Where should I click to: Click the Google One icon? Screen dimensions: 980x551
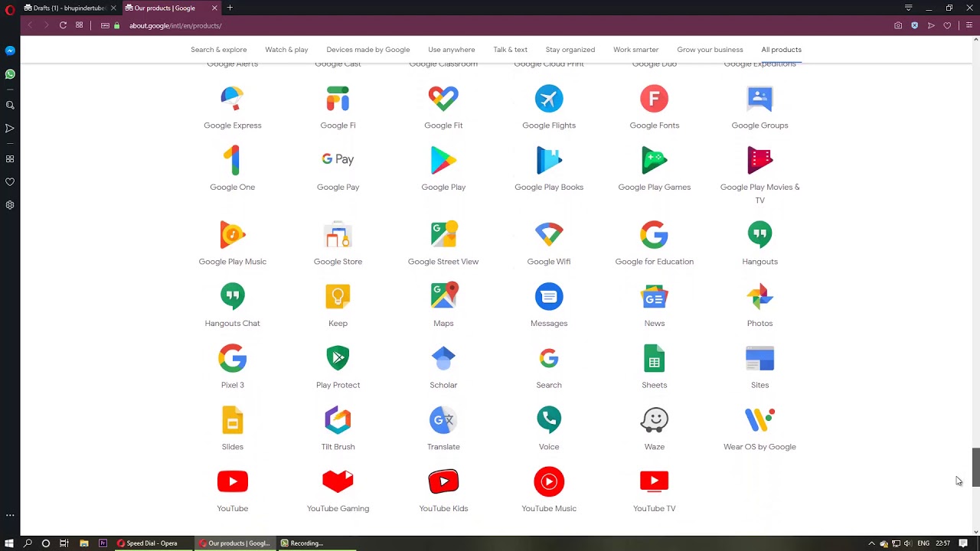coord(232,161)
